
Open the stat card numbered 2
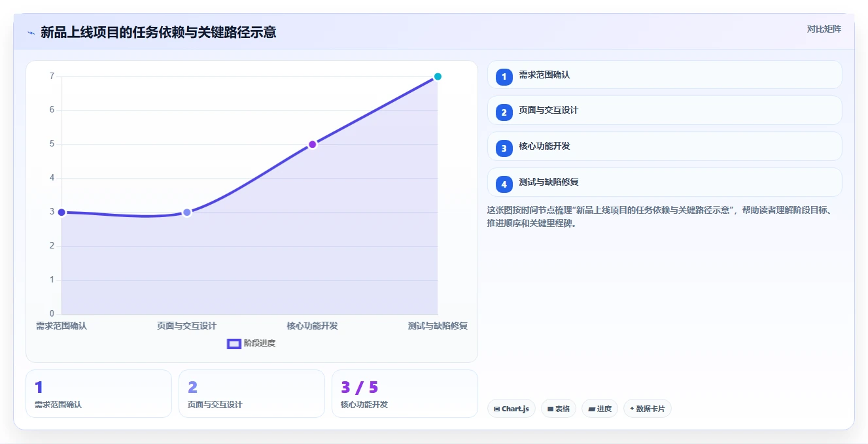[252, 394]
